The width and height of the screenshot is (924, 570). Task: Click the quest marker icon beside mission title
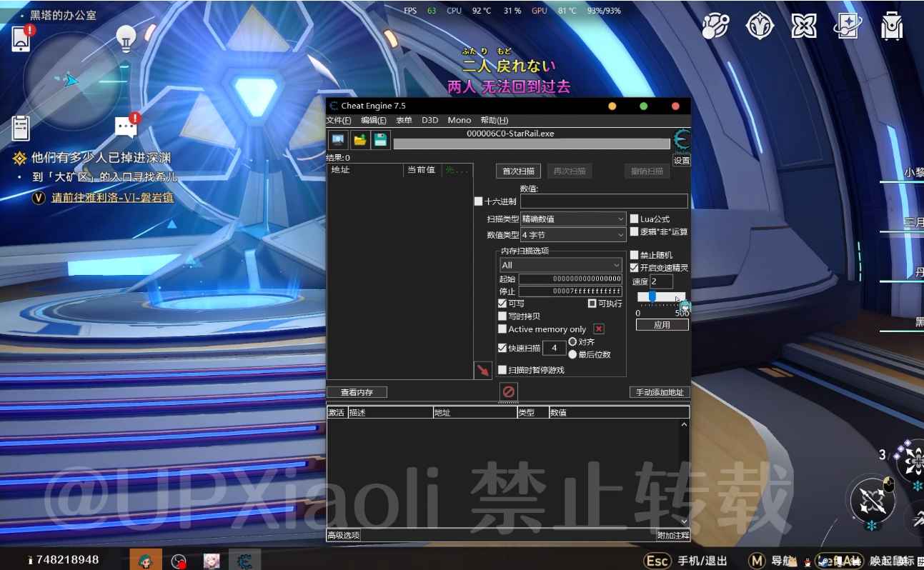pyautogui.click(x=19, y=158)
